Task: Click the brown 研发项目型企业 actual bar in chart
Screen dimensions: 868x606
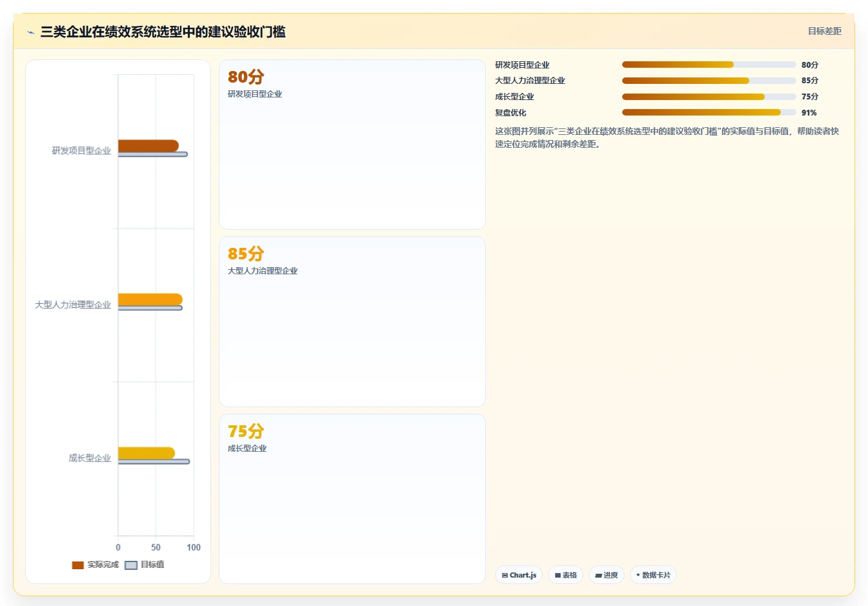Action: [x=148, y=146]
